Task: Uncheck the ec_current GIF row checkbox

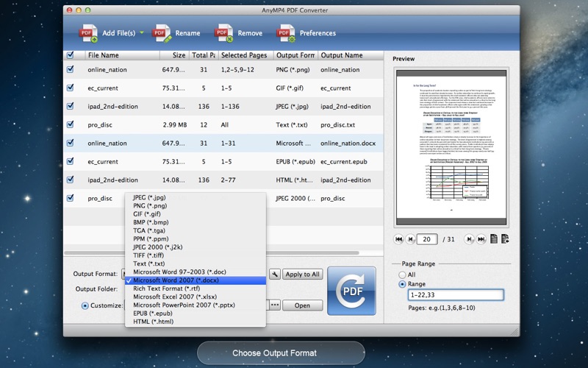Action: click(70, 88)
